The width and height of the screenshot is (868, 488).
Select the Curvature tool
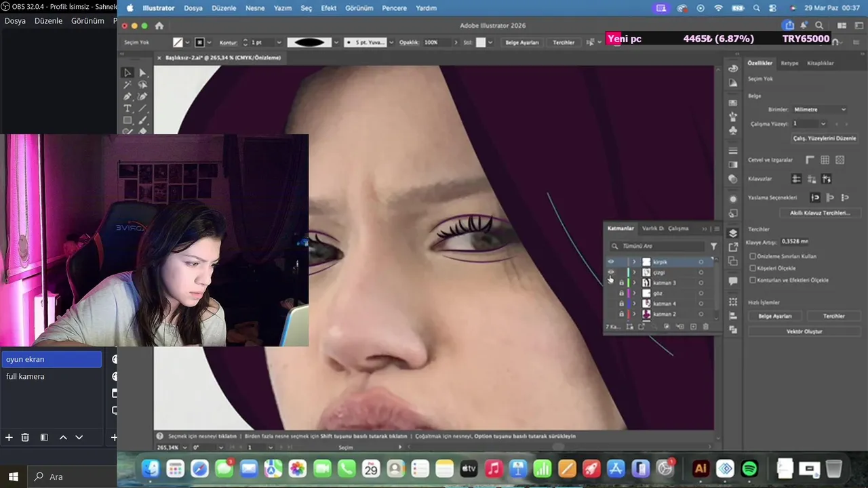pyautogui.click(x=142, y=96)
